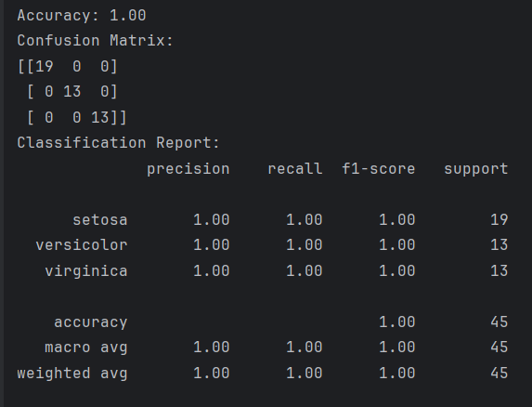532x407 pixels.
Task: Click the Confusion Matrix heading text
Action: tap(96, 41)
